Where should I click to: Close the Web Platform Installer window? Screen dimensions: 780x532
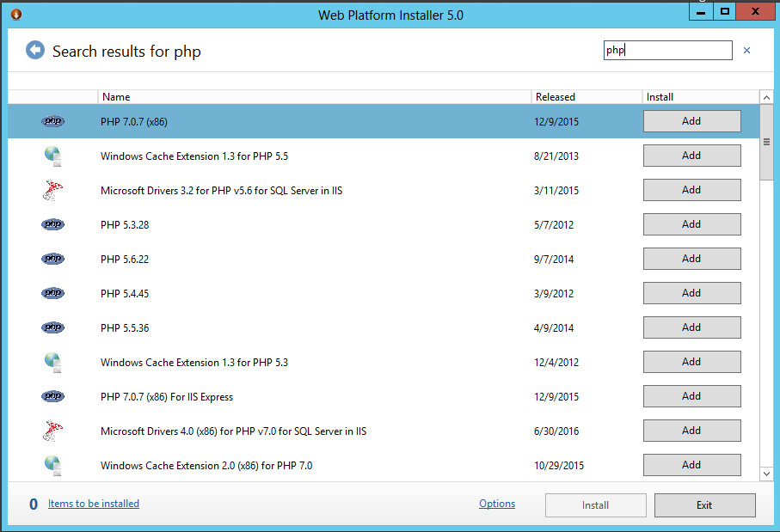click(x=755, y=11)
